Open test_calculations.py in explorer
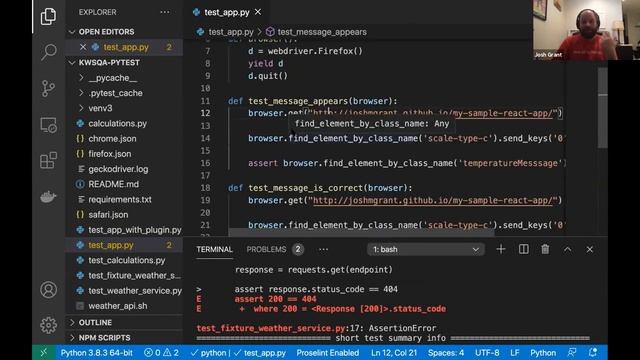The height and width of the screenshot is (360, 640). point(124,260)
